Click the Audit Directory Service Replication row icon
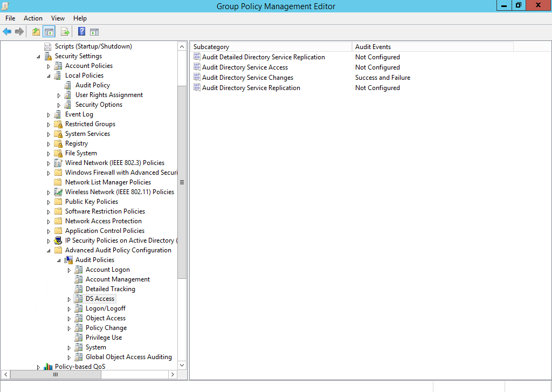This screenshot has width=552, height=392. (197, 87)
